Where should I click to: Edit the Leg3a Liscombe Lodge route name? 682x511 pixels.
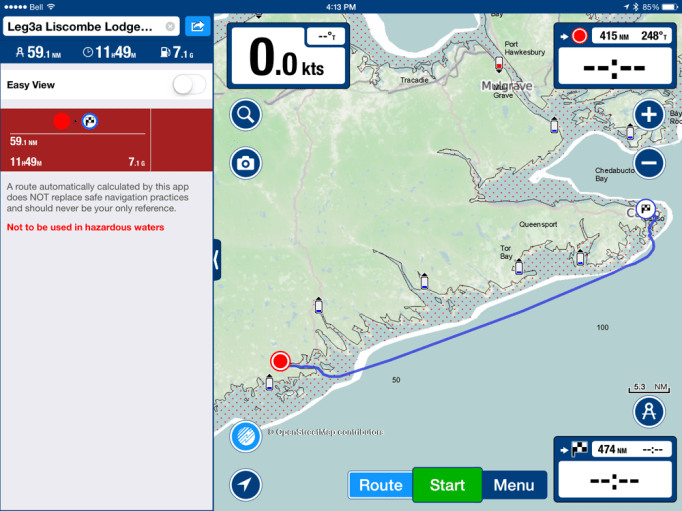pyautogui.click(x=85, y=26)
